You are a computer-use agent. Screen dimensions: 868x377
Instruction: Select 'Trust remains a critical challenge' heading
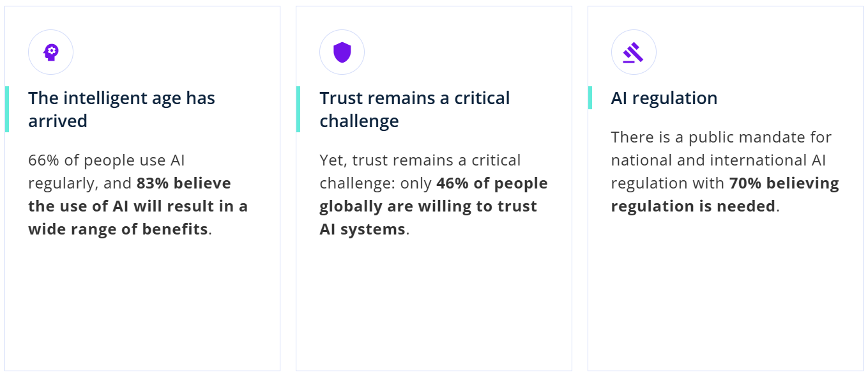tap(415, 109)
